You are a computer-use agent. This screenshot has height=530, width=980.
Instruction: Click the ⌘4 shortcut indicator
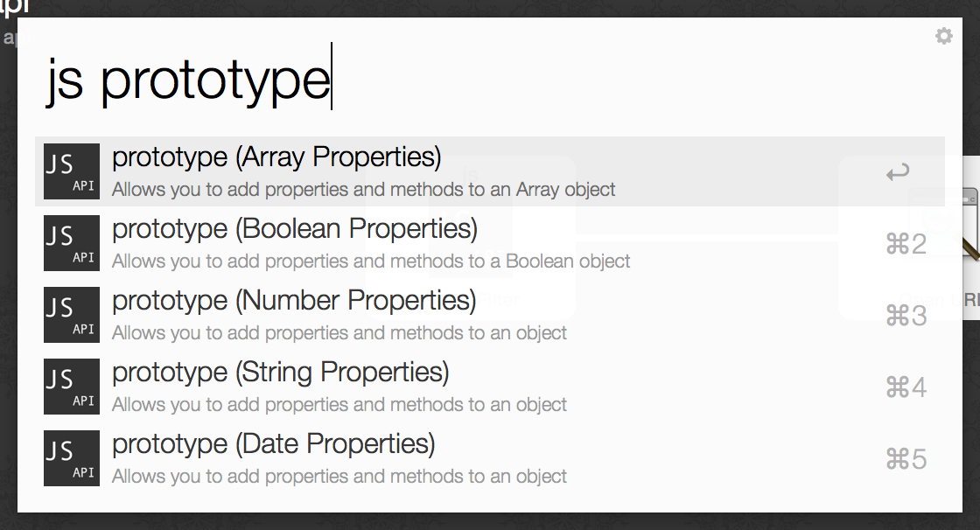point(906,387)
